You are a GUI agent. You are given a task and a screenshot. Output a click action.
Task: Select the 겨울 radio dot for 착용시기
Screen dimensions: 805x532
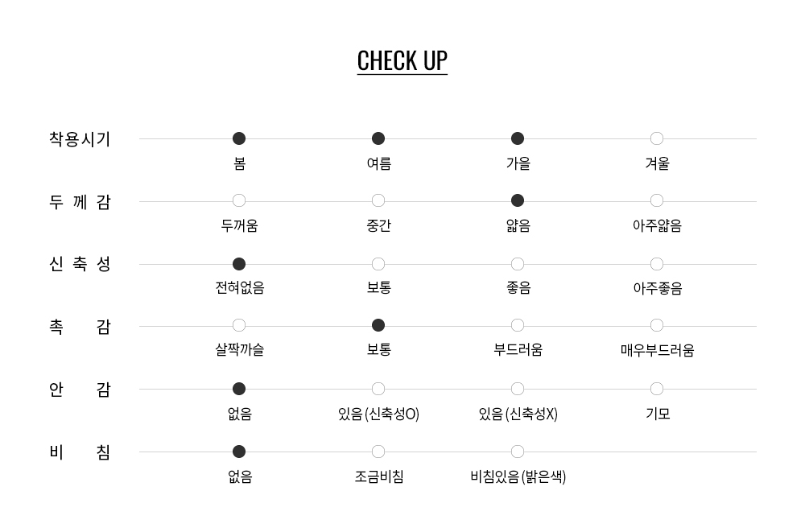coord(657,138)
